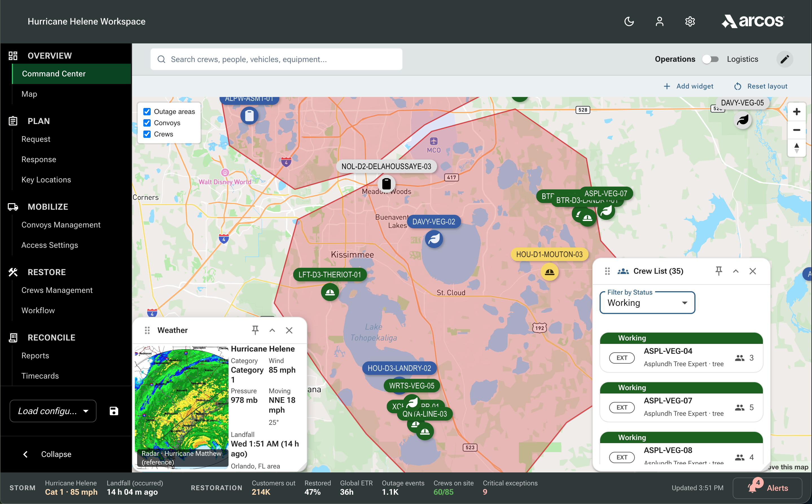Screen dimensions: 812x504
Task: Toggle dark mode moon icon
Action: [x=629, y=22]
